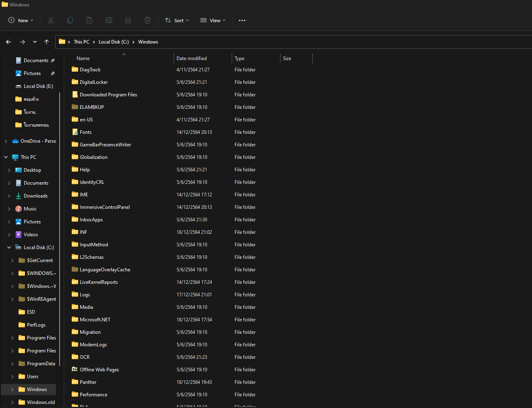The height and width of the screenshot is (408, 532).
Task: Click the OneDrive cloud icon in sidebar
Action: [15, 141]
